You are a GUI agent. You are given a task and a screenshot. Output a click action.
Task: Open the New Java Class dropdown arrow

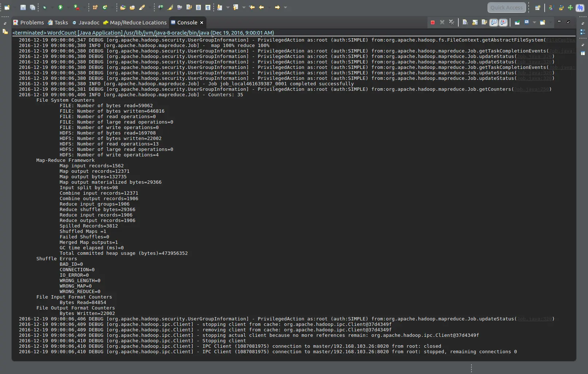point(112,7)
